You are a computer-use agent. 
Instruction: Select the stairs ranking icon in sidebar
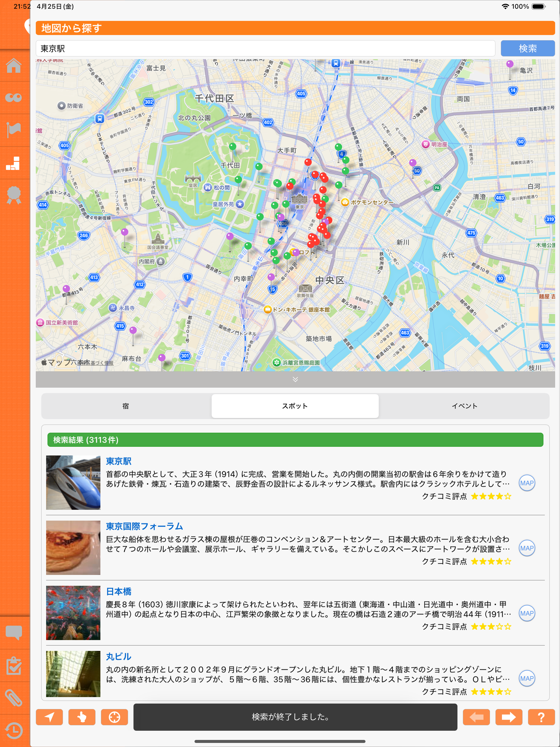point(13,163)
